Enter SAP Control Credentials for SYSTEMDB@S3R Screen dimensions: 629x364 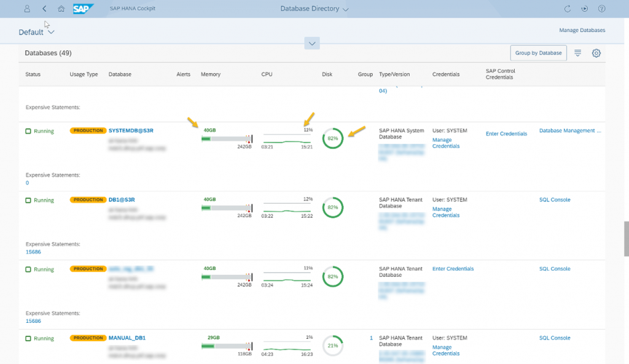506,134
